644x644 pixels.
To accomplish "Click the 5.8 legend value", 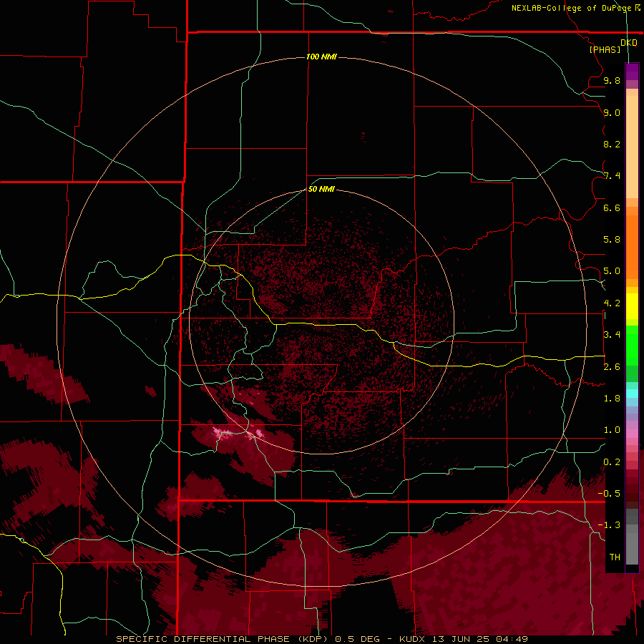I will coord(612,240).
